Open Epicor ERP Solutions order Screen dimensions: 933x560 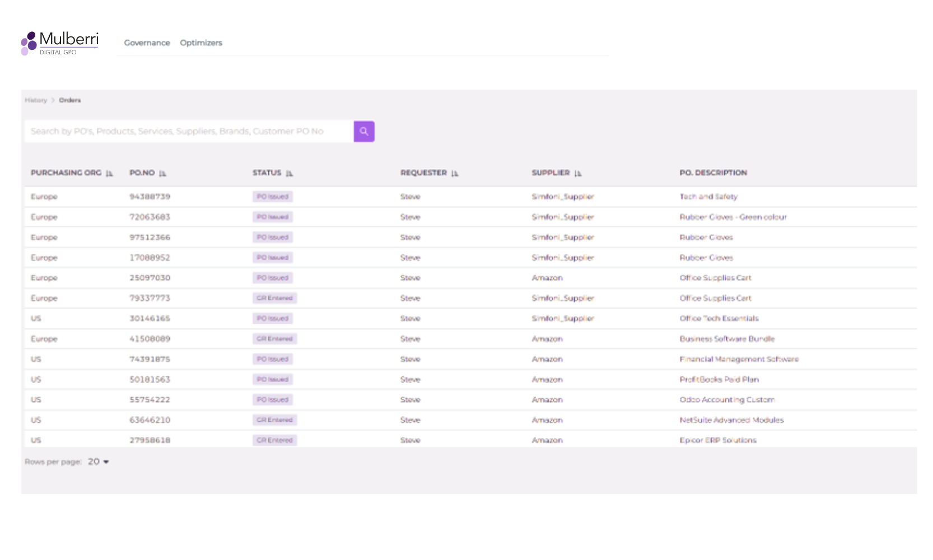point(718,441)
